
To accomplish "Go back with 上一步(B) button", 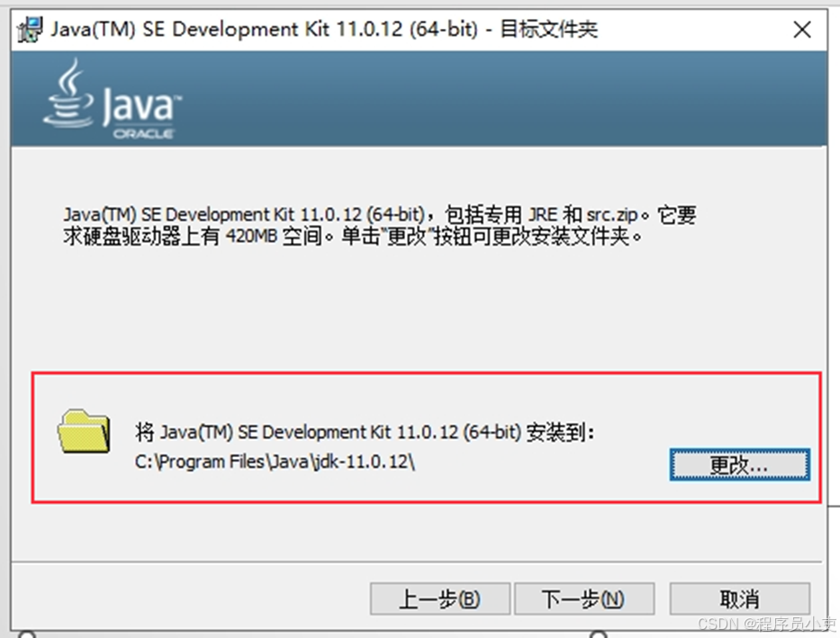I will (x=440, y=598).
